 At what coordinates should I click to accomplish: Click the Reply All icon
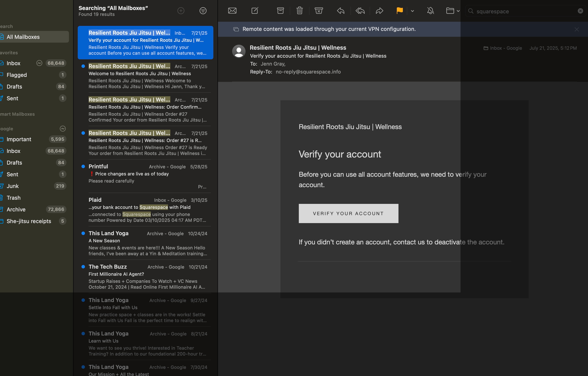[x=360, y=11]
